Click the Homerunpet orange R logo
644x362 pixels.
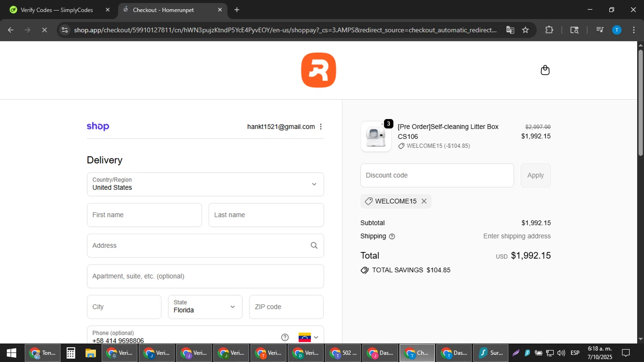point(319,70)
